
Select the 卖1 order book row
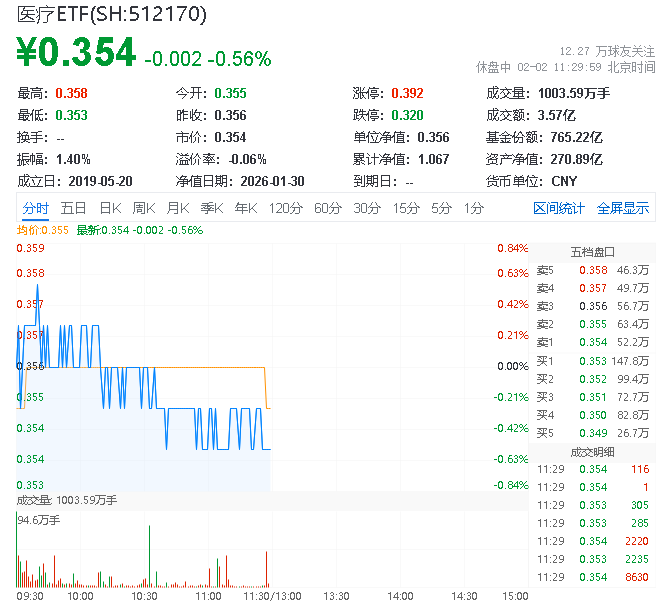tap(592, 342)
